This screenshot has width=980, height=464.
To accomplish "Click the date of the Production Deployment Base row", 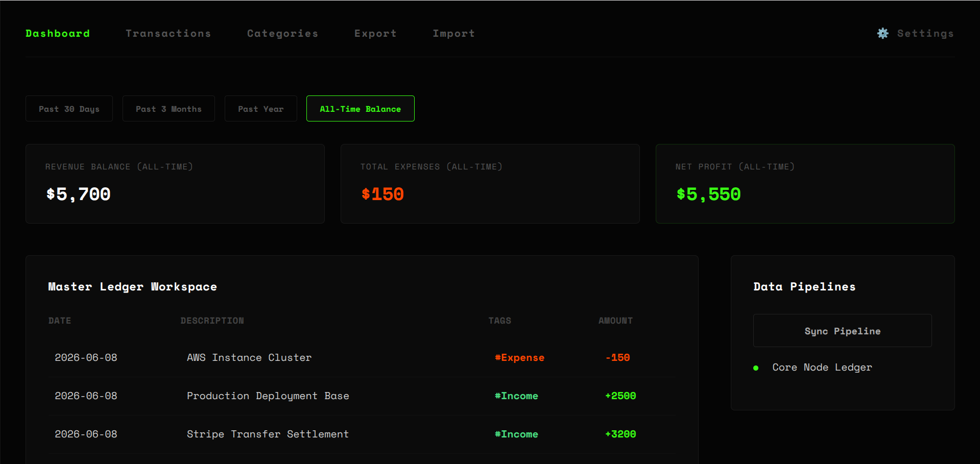I will [x=86, y=396].
